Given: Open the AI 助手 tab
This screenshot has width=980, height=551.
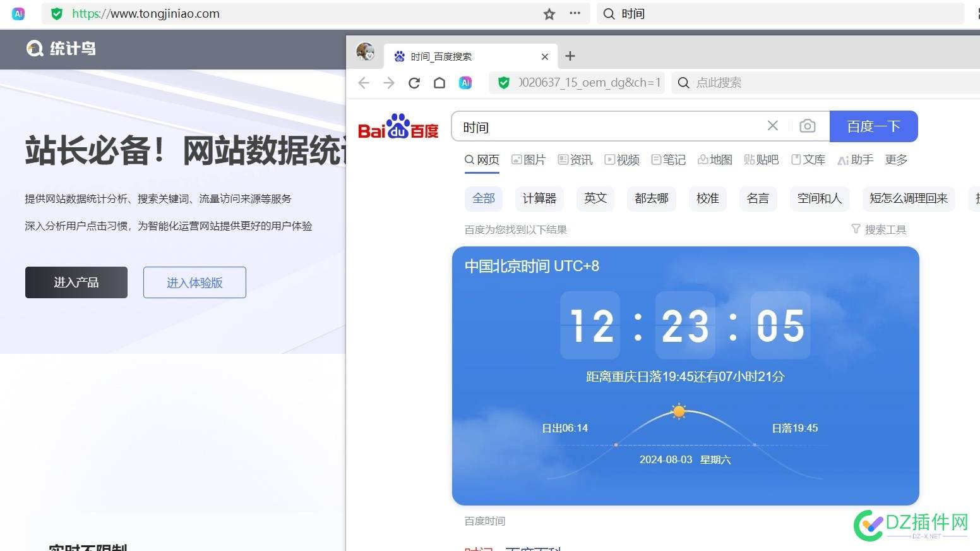Looking at the screenshot, I should pos(856,160).
